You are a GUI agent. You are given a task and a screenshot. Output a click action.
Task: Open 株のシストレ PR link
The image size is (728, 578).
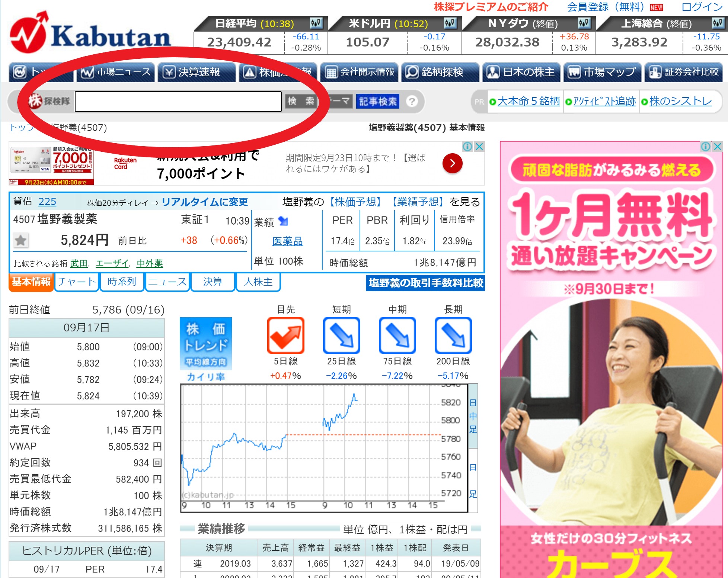point(680,101)
